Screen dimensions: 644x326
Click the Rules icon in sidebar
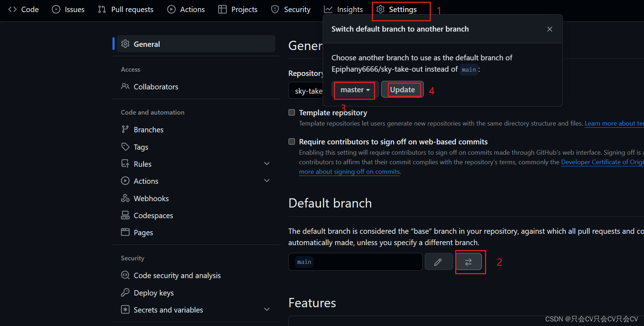pos(125,164)
